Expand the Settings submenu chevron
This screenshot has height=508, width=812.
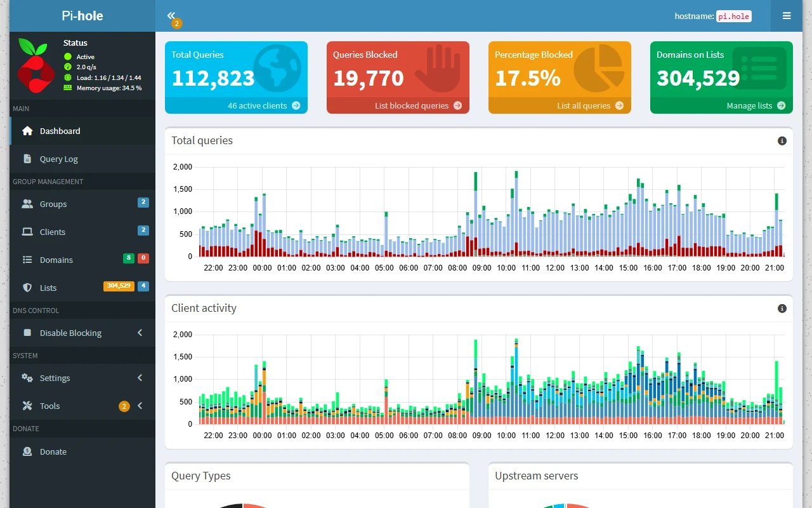point(140,378)
